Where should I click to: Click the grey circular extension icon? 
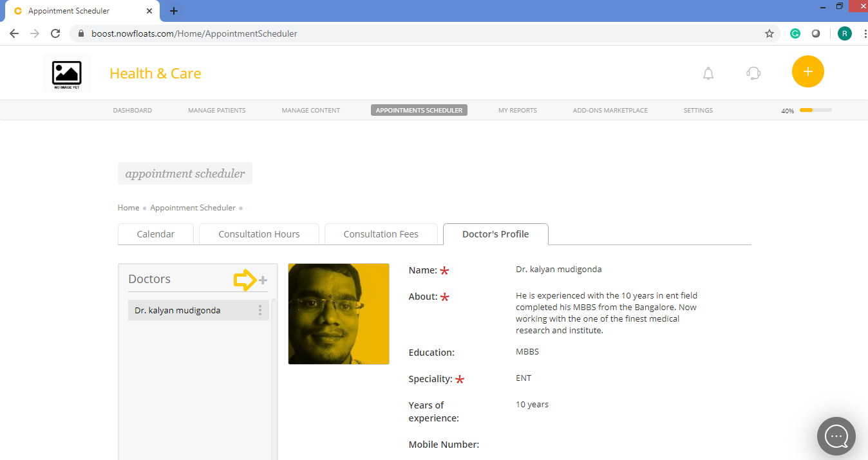816,33
